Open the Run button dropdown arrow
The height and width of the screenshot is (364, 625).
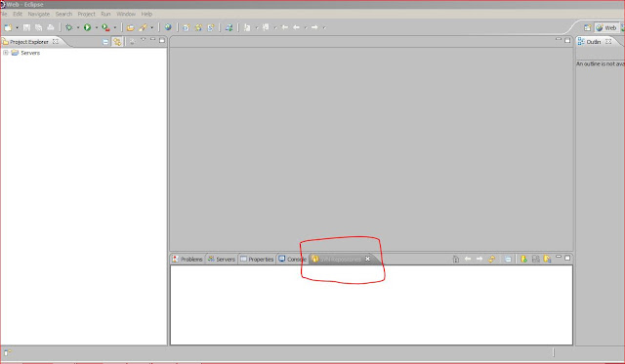coord(96,27)
